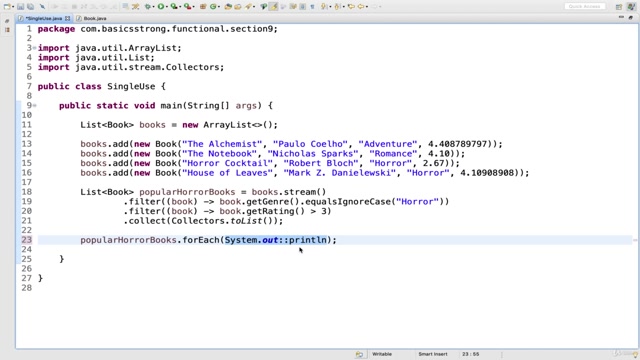Click the green Run button icon
This screenshot has height=360, width=640.
click(161, 7)
